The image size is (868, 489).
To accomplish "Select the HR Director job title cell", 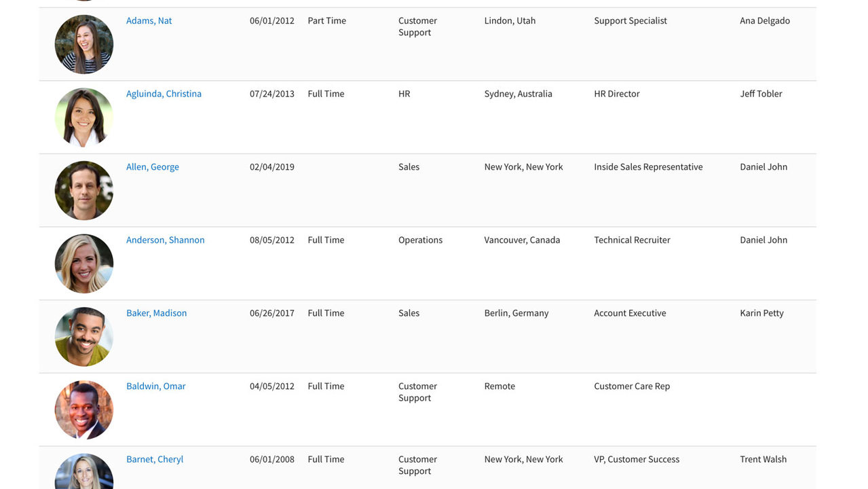I will (616, 94).
